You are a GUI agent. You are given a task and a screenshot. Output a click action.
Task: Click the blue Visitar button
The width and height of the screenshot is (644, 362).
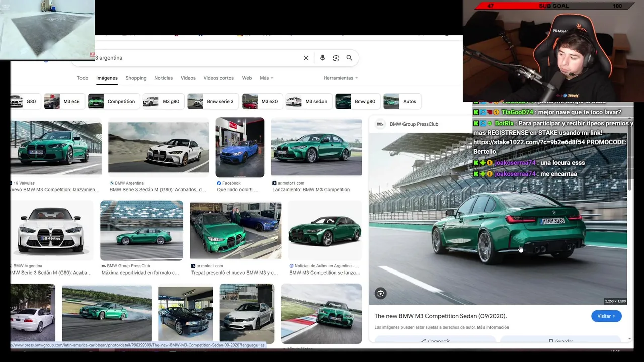click(606, 316)
